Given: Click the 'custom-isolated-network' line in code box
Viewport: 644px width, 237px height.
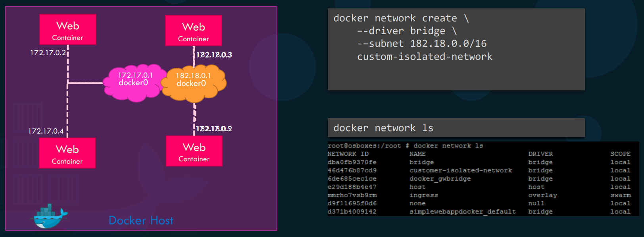Looking at the screenshot, I should [x=425, y=57].
